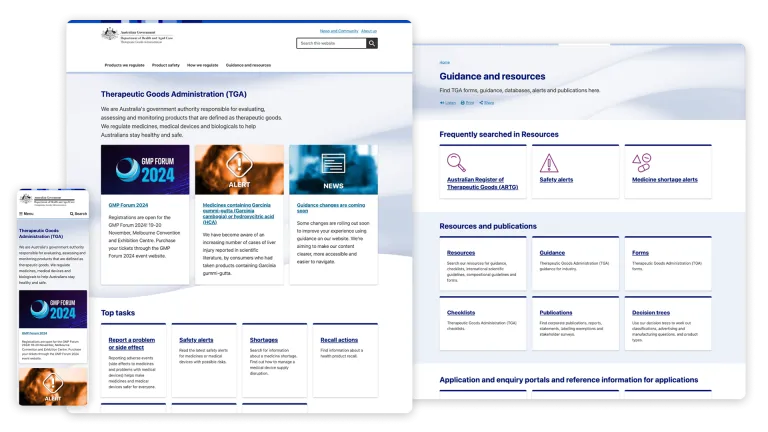Open the Australian Government logo on the desktop page
768x432 pixels.
[137, 35]
